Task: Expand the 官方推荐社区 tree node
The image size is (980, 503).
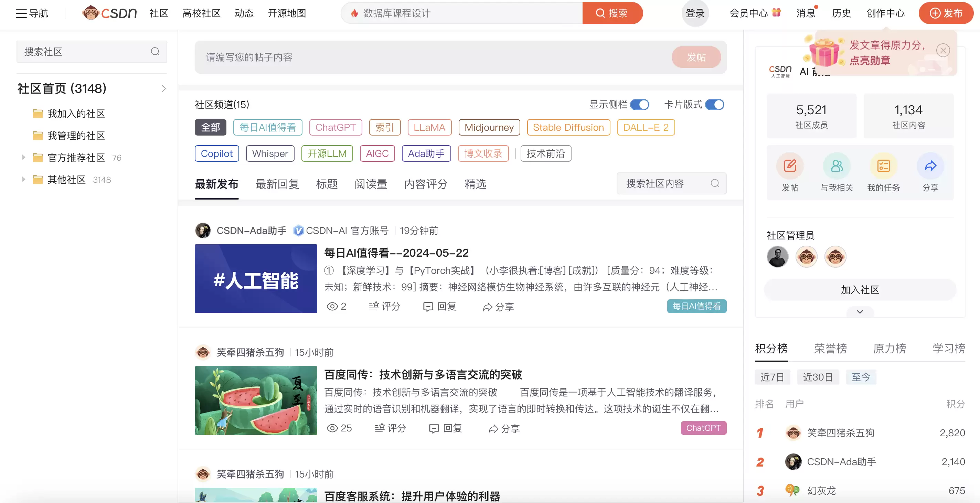Action: pyautogui.click(x=24, y=157)
